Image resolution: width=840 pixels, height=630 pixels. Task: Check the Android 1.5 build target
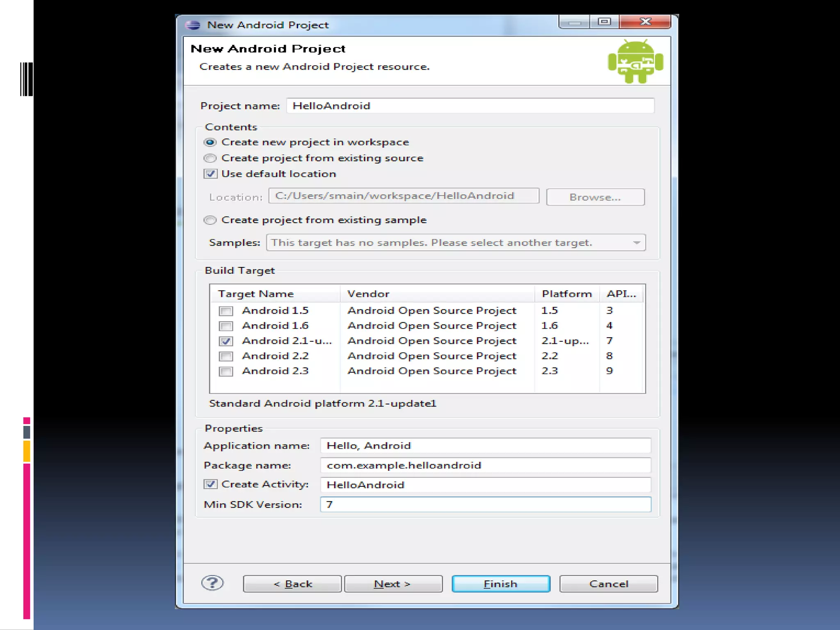pyautogui.click(x=226, y=311)
